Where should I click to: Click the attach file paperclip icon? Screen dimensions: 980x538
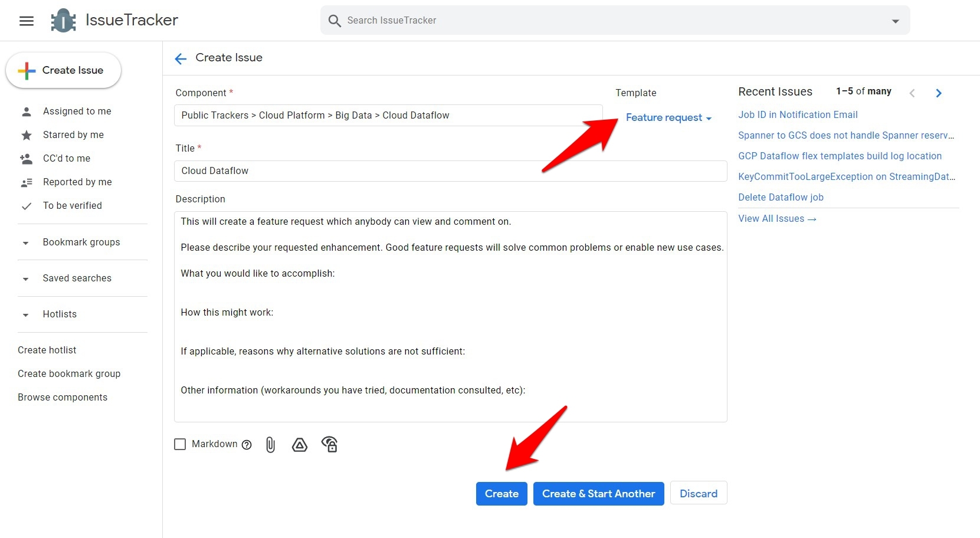pyautogui.click(x=270, y=445)
